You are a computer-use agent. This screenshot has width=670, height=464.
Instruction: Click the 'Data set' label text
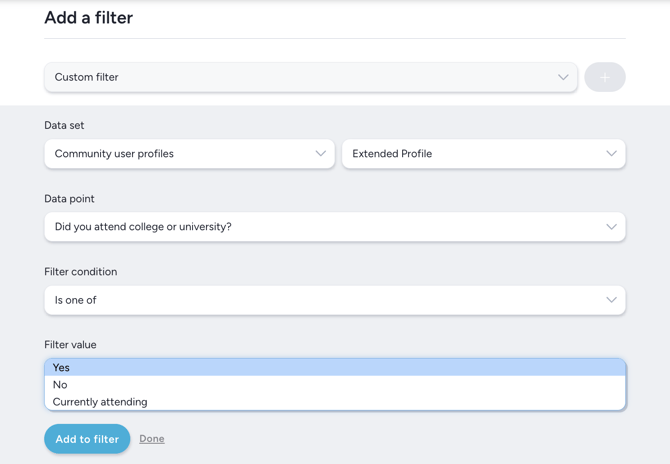pyautogui.click(x=64, y=126)
